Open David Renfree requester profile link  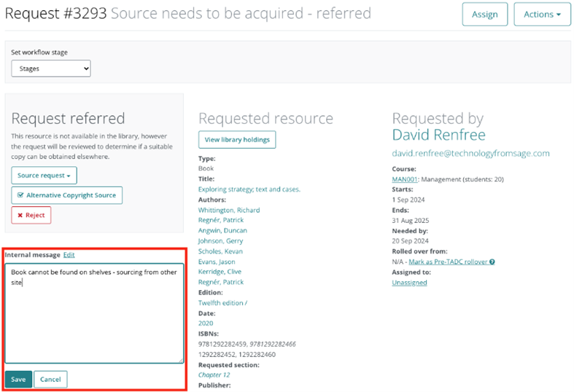click(438, 135)
